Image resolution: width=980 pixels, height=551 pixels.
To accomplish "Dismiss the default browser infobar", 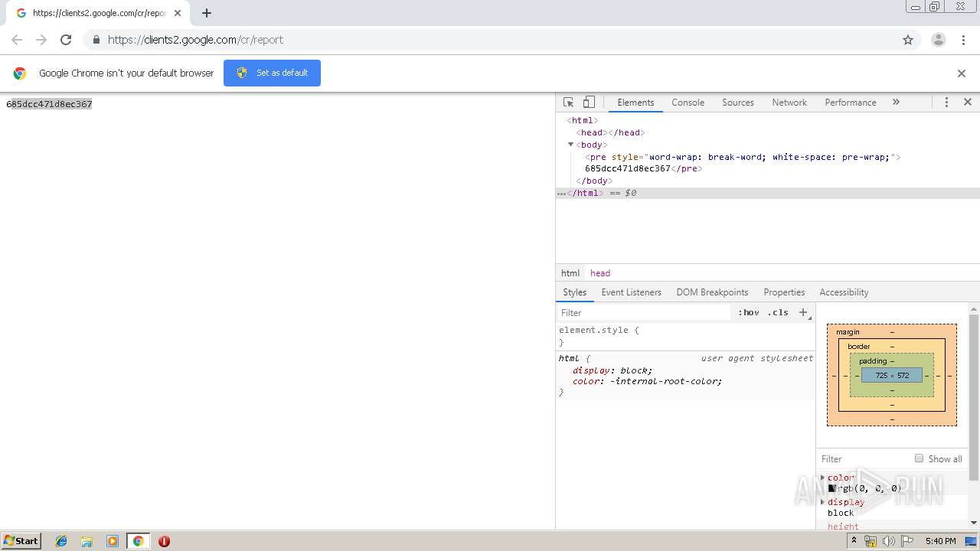I will (962, 73).
